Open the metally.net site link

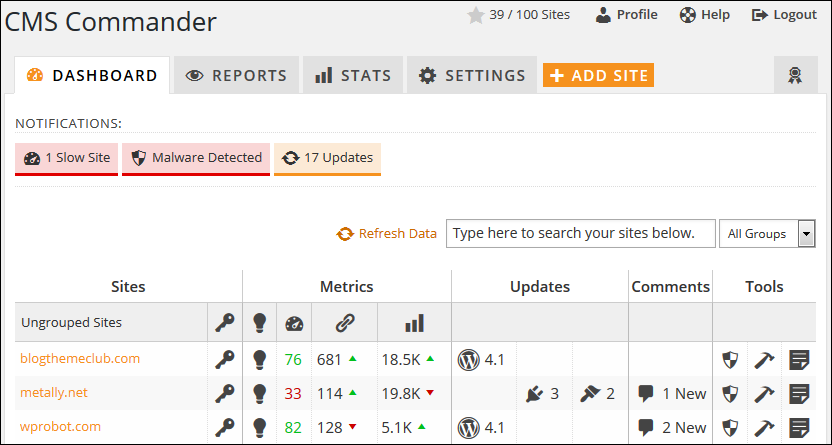click(54, 392)
